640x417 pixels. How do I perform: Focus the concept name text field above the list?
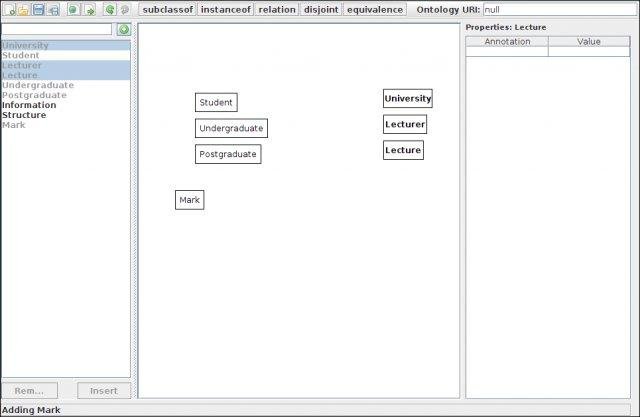pyautogui.click(x=57, y=29)
